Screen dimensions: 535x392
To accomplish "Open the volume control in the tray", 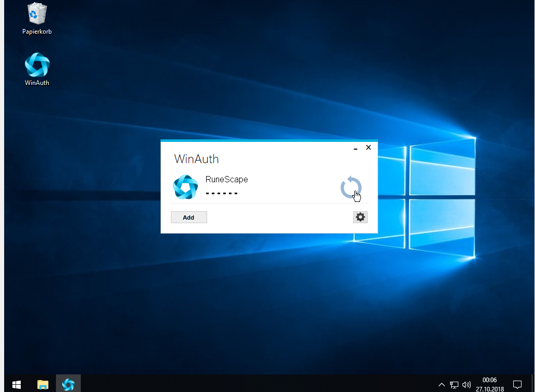I will click(467, 385).
